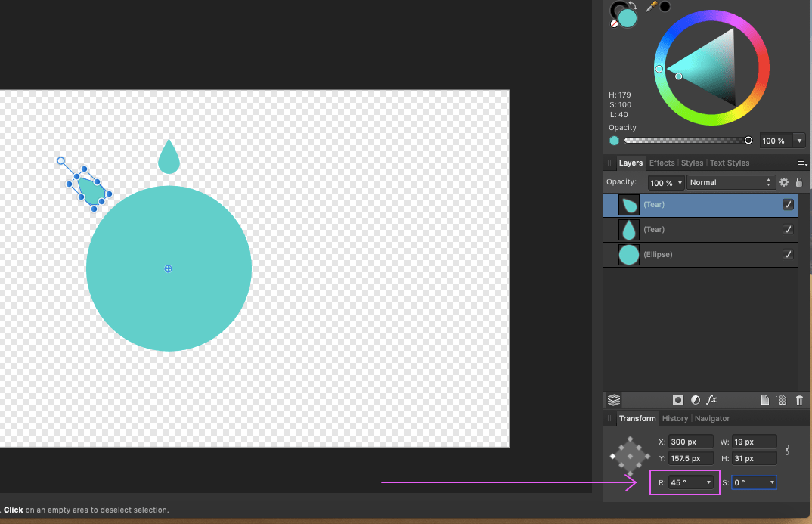
Task: Swap stroke and fill colors
Action: pos(632,5)
